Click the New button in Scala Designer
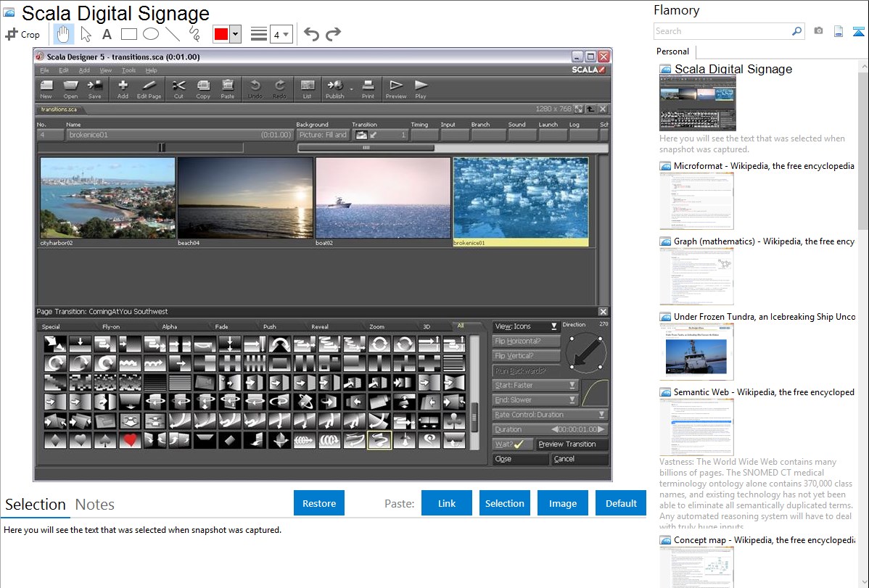 tap(46, 89)
